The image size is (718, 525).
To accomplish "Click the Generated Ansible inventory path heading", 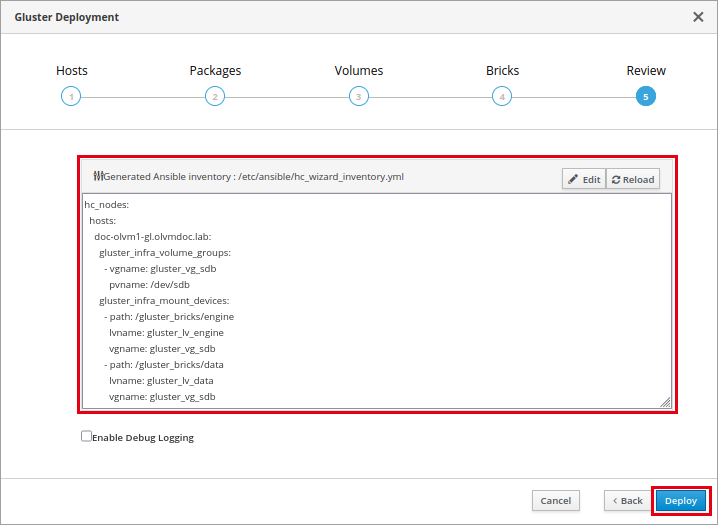I will (x=254, y=177).
